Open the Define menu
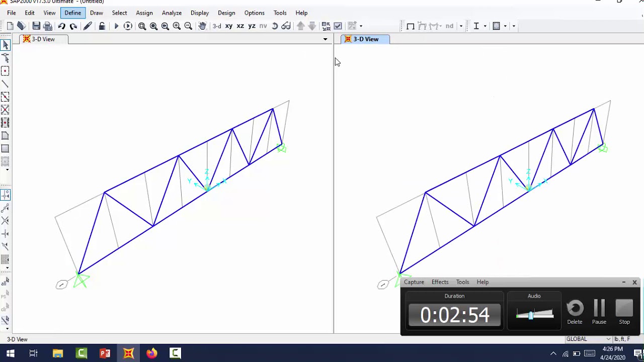Image resolution: width=644 pixels, height=362 pixels. pos(72,13)
